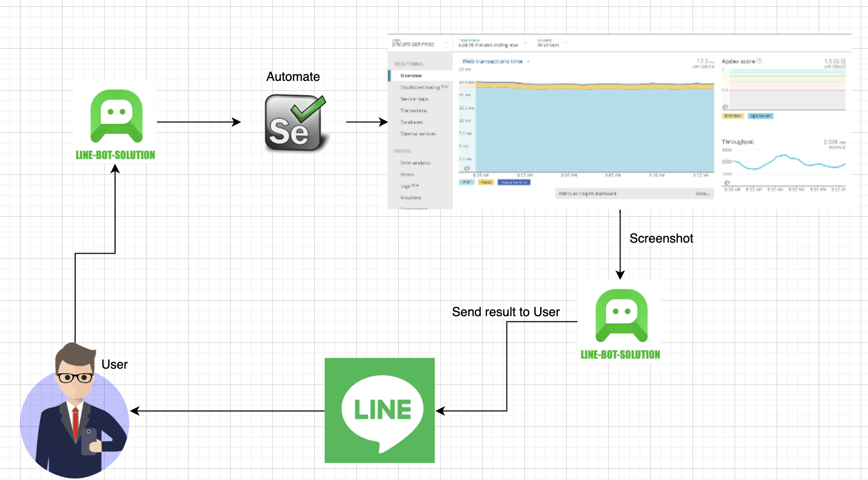This screenshot has width=868, height=480.
Task: Click the Selenium icon under Automate
Action: (296, 123)
